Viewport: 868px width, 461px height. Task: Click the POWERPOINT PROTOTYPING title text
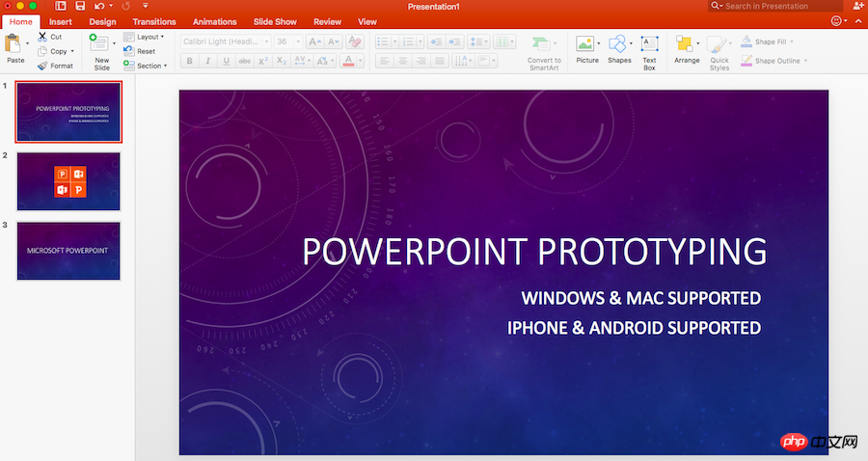coord(534,252)
